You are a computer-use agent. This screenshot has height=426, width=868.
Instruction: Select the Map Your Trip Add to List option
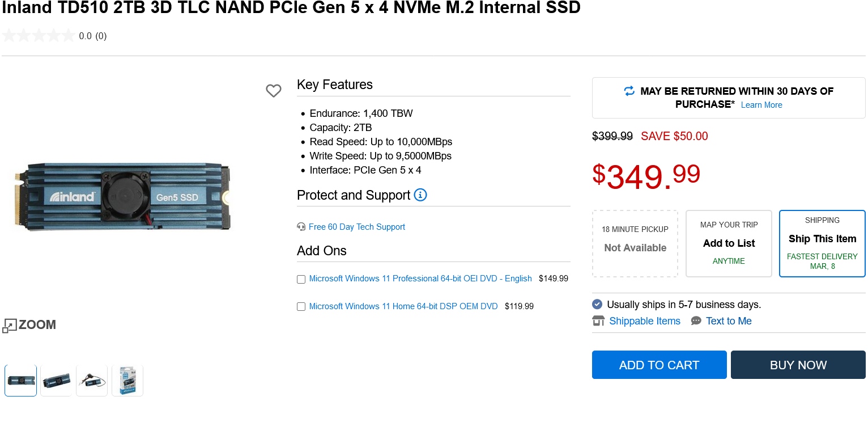[729, 243]
